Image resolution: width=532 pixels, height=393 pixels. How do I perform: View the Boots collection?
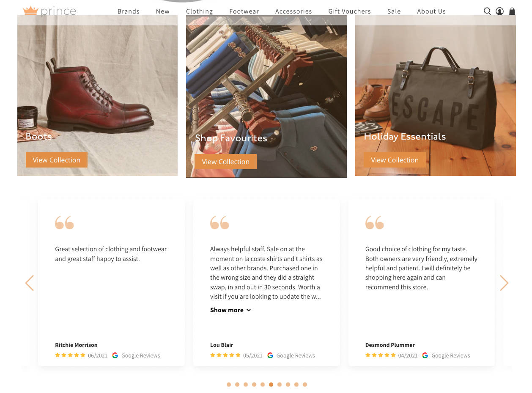pyautogui.click(x=57, y=160)
